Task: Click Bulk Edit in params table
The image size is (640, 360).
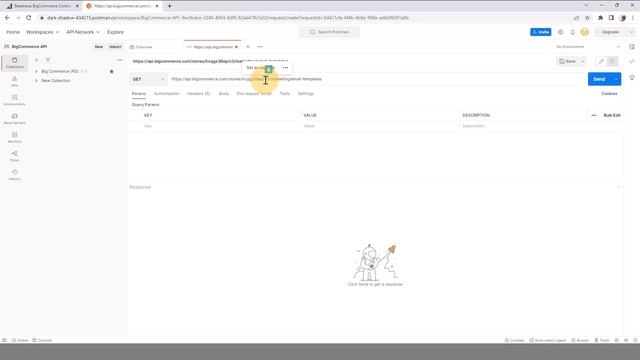Action: pos(612,116)
